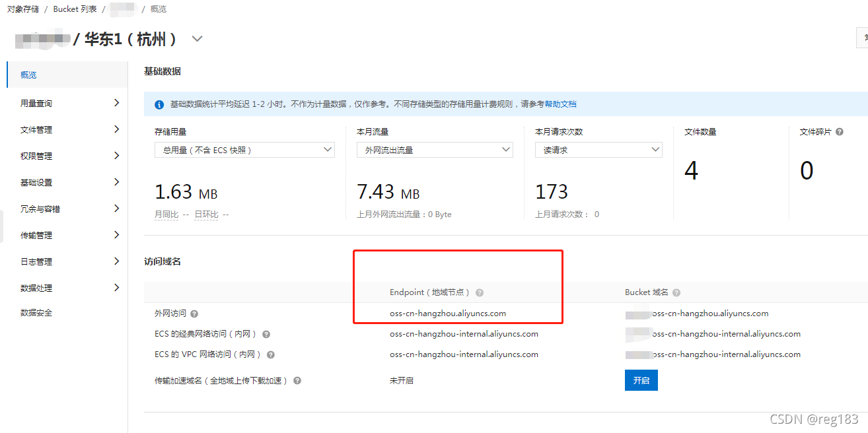The height and width of the screenshot is (433, 868).
Task: Go to 对象存储 breadcrumb
Action: (x=23, y=9)
